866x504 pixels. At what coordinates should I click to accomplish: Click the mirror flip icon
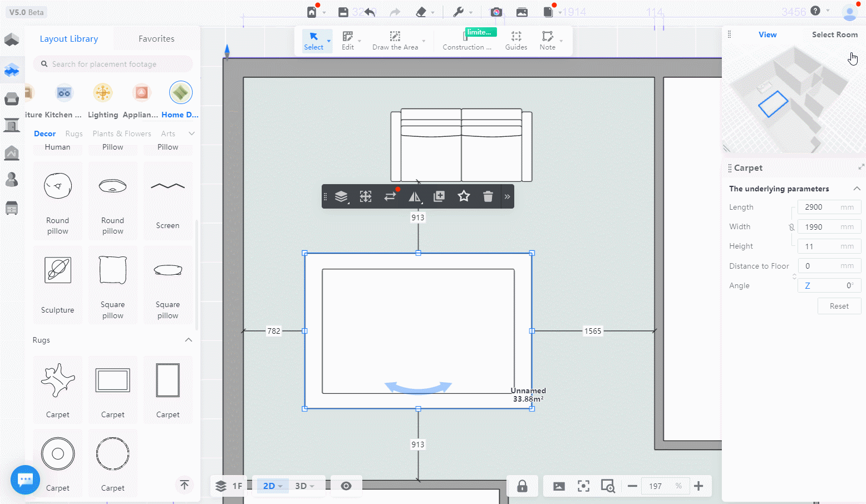[x=415, y=196]
